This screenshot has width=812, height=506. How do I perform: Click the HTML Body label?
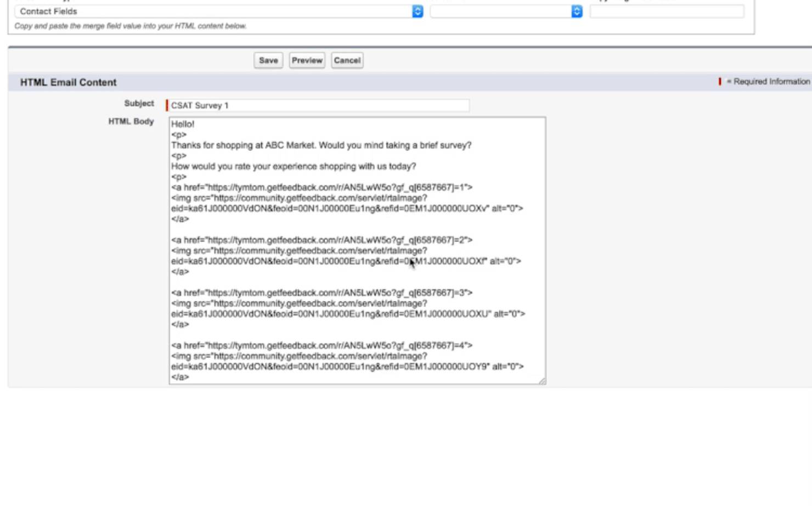[x=131, y=121]
